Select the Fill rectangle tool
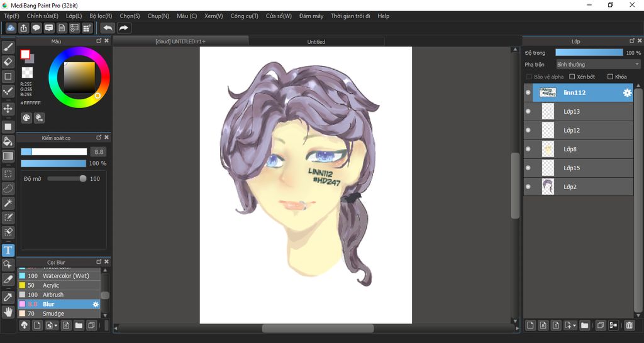Image resolution: width=644 pixels, height=343 pixels. pyautogui.click(x=8, y=127)
